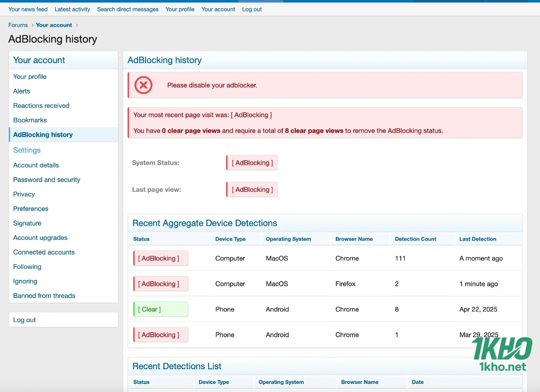Select Settings in the account sidebar
The width and height of the screenshot is (540, 392).
pos(27,150)
